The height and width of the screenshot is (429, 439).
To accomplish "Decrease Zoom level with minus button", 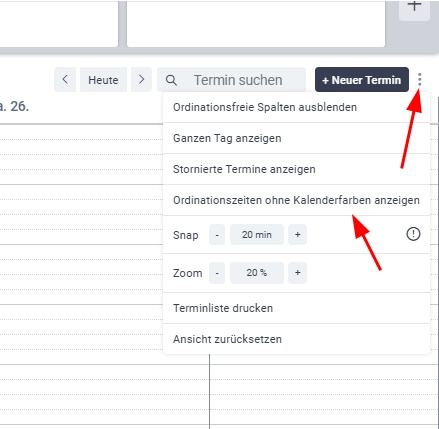I will [x=217, y=273].
